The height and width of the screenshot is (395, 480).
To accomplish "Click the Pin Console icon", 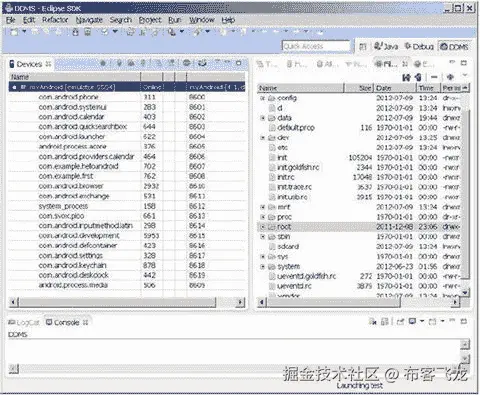I will [x=400, y=321].
